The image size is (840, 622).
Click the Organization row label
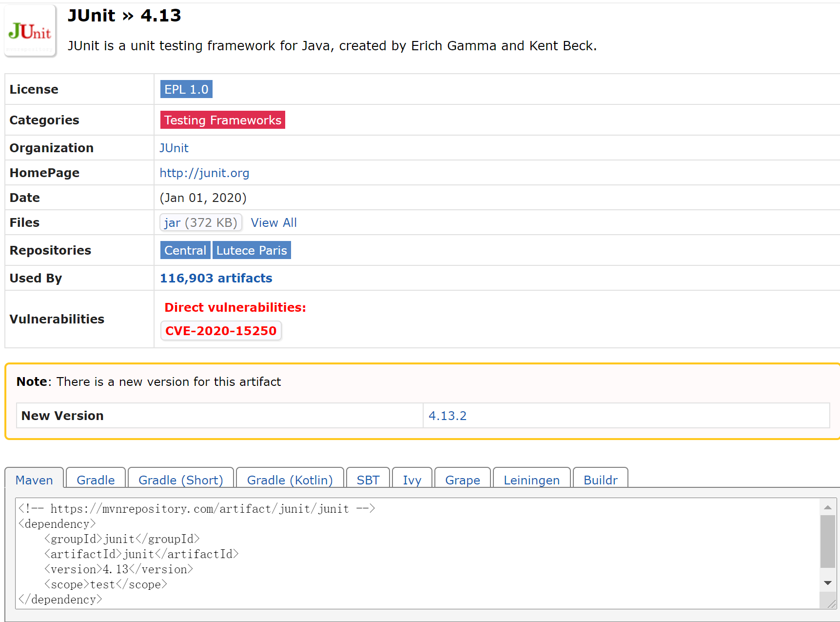[52, 148]
